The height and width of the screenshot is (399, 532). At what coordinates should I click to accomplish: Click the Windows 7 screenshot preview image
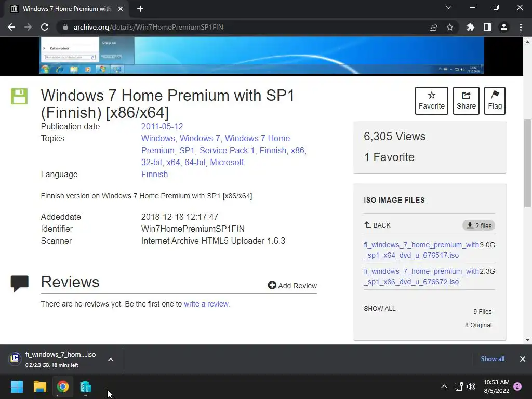(262, 55)
